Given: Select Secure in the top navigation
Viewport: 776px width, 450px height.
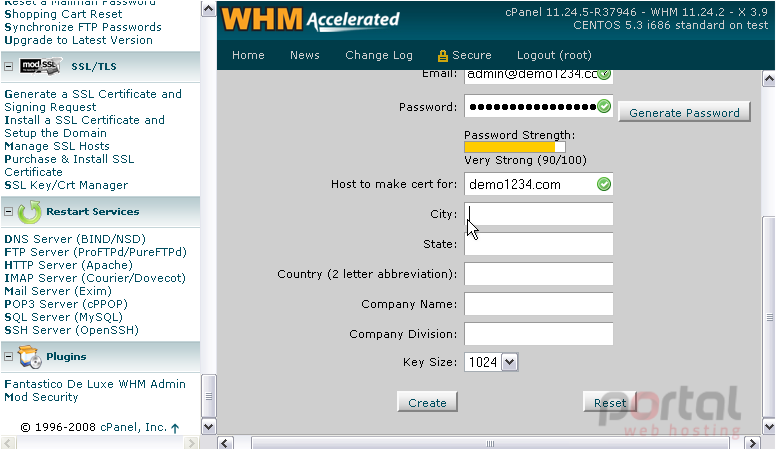Looking at the screenshot, I should [x=472, y=55].
